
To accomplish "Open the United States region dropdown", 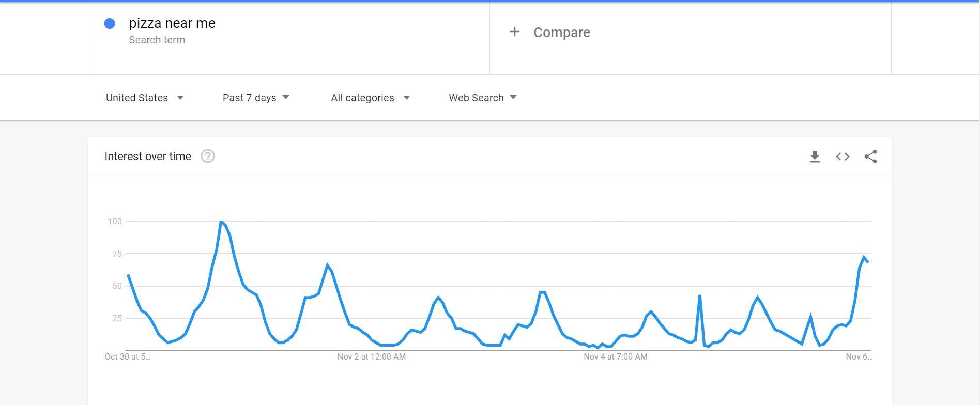I will pos(145,98).
